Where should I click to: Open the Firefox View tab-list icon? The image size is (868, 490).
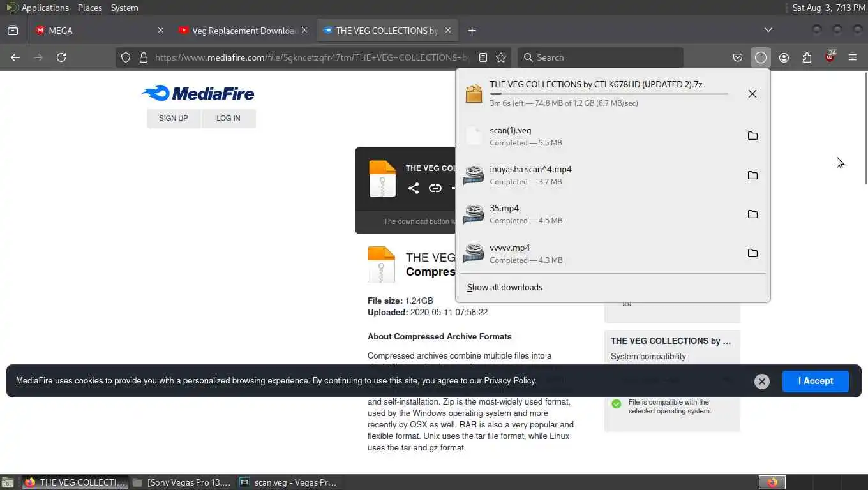coord(13,30)
